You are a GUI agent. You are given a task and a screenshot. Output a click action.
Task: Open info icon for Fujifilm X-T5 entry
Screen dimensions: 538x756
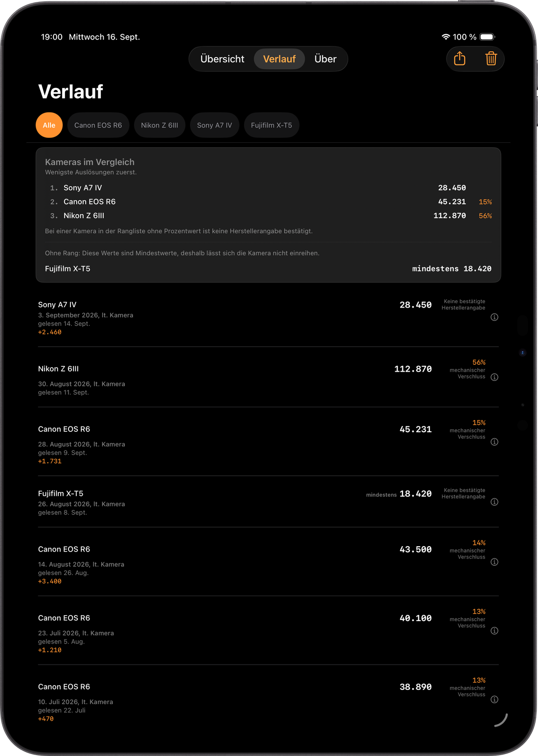[x=494, y=502]
